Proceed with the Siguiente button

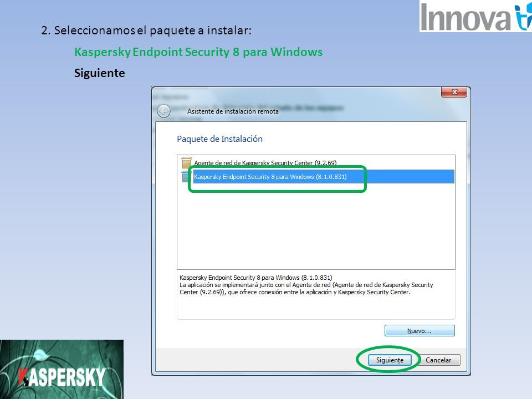[x=390, y=360]
